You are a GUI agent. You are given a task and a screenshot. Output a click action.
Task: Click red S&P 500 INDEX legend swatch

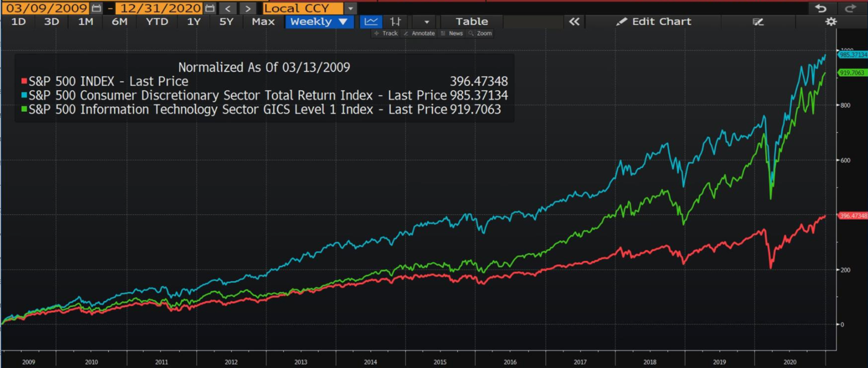[x=24, y=81]
